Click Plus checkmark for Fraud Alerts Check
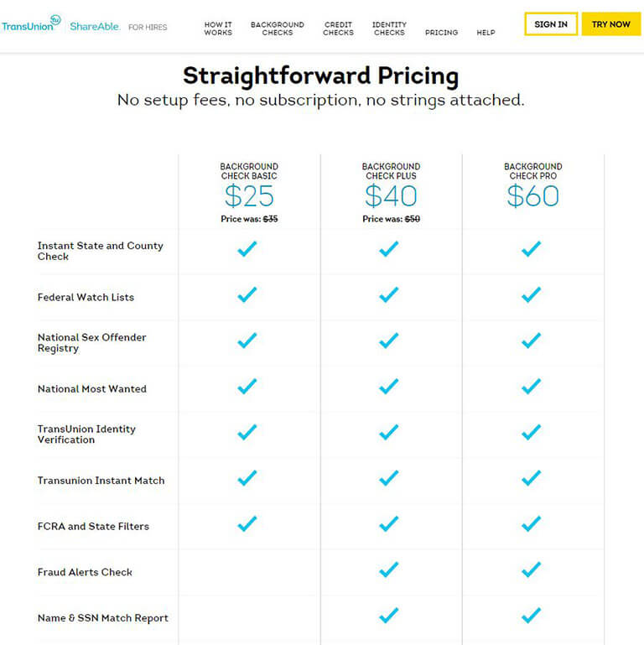The height and width of the screenshot is (645, 644). click(388, 570)
